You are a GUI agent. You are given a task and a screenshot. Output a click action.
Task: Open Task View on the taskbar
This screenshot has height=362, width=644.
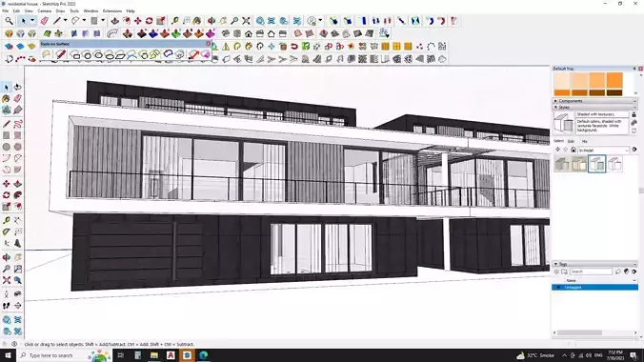pyautogui.click(x=120, y=355)
